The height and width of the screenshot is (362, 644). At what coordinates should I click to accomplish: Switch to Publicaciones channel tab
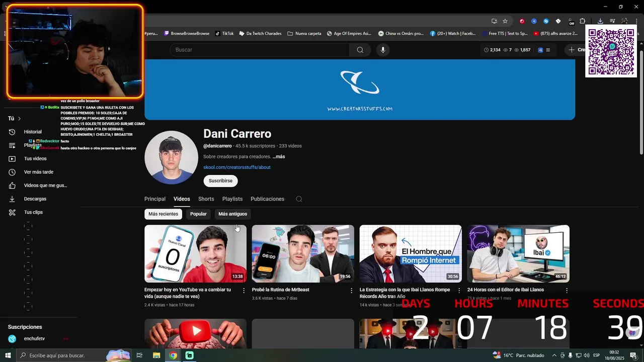click(268, 199)
